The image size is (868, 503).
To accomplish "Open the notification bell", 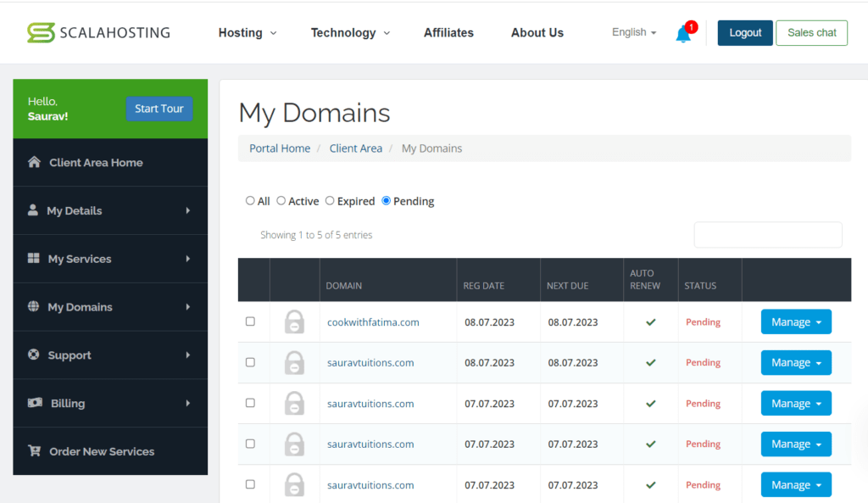I will coord(683,34).
